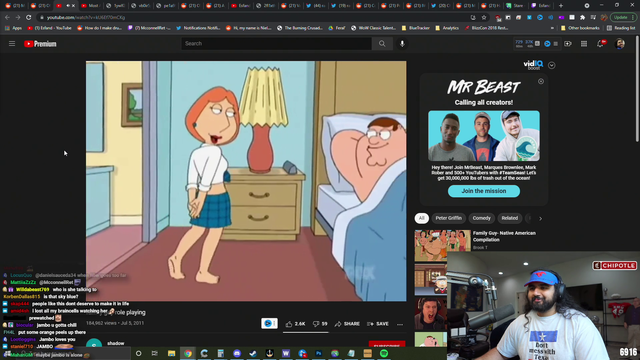Open Discord from the taskbar
The height and width of the screenshot is (360, 640).
237,353
